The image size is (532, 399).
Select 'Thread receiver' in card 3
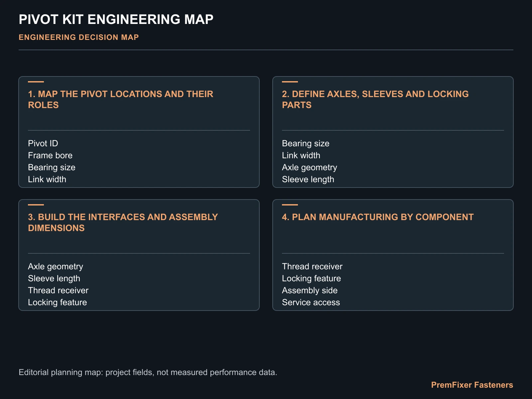58,290
